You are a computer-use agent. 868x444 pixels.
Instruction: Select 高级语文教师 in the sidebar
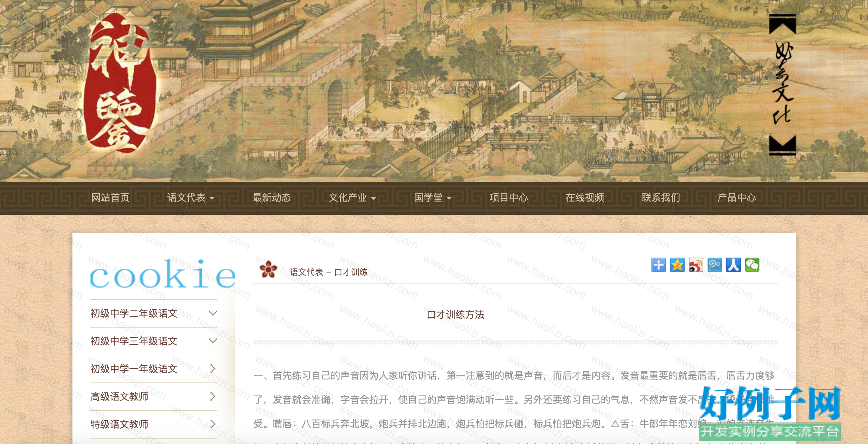click(x=119, y=397)
